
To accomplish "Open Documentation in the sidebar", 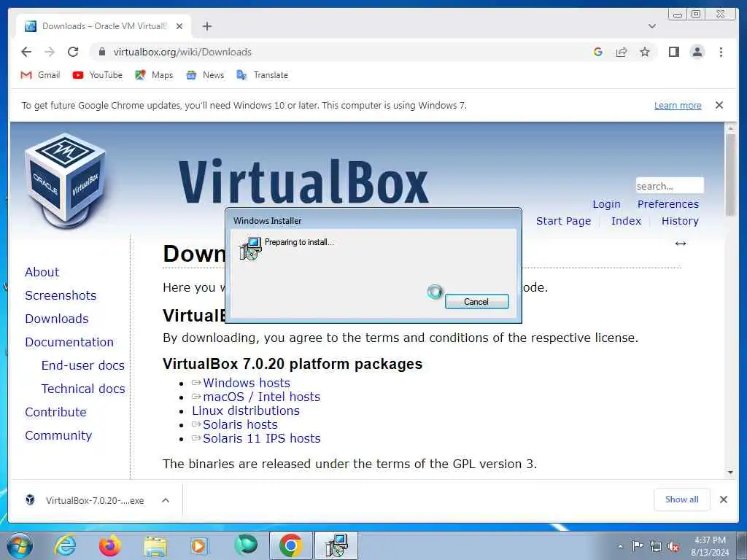I will pyautogui.click(x=69, y=342).
